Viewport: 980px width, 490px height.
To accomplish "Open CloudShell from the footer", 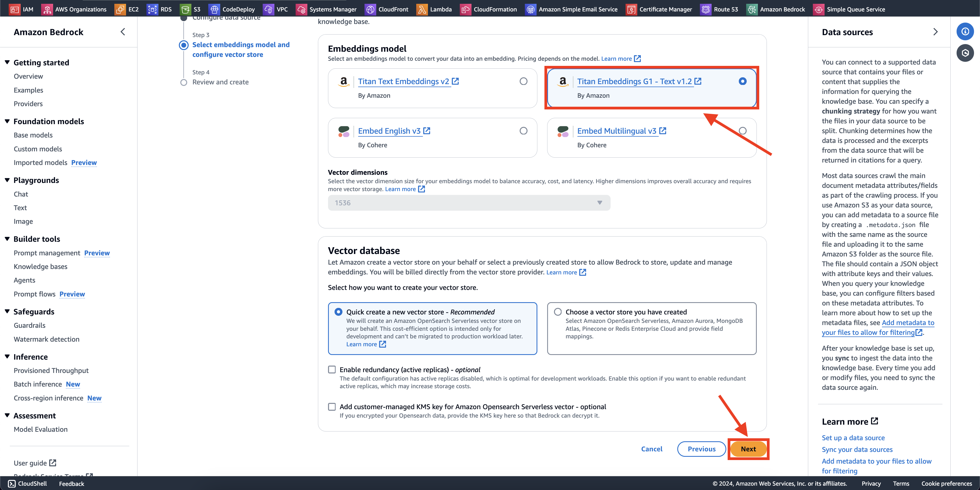I will tap(28, 483).
